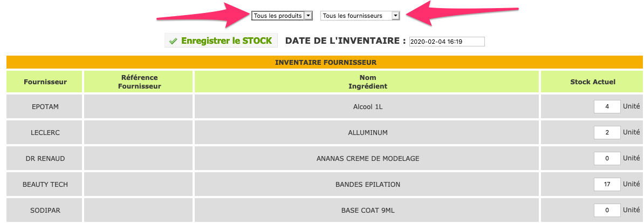This screenshot has height=223, width=644.
Task: Expand the Tous les fournisseurs dropdown
Action: [360, 16]
